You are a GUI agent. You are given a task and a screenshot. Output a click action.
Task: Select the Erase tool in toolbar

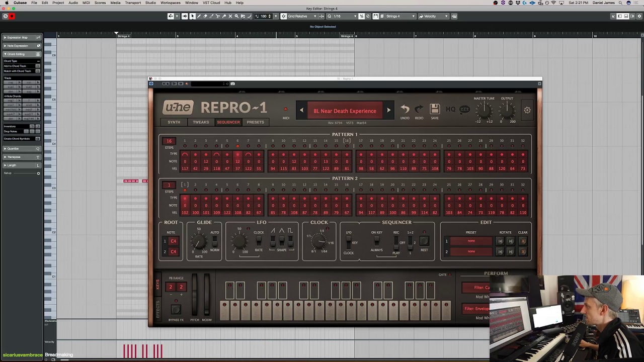(205, 16)
